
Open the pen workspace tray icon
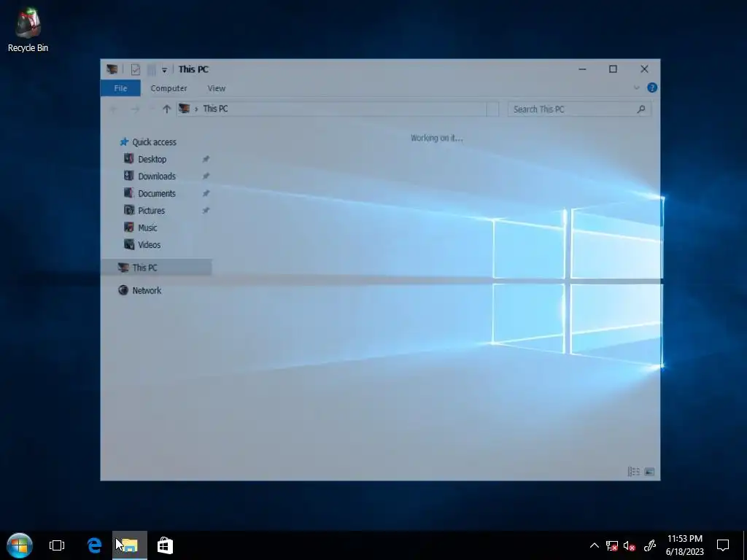pyautogui.click(x=650, y=545)
